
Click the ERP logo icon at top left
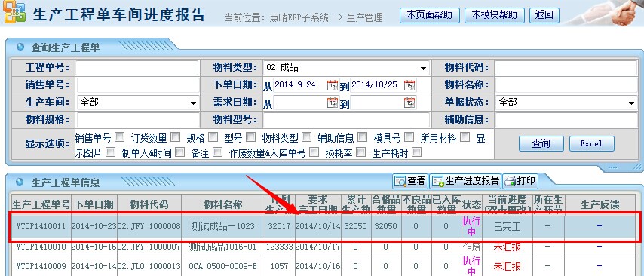click(14, 12)
